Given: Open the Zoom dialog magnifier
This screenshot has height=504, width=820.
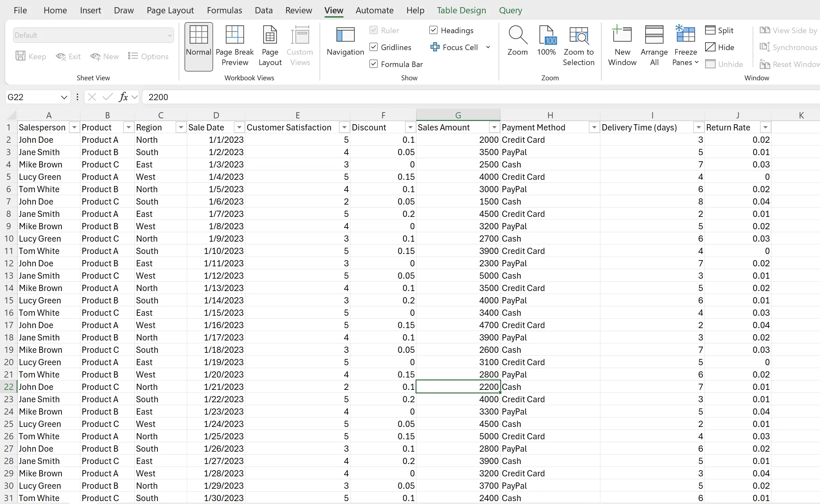Looking at the screenshot, I should [x=517, y=41].
